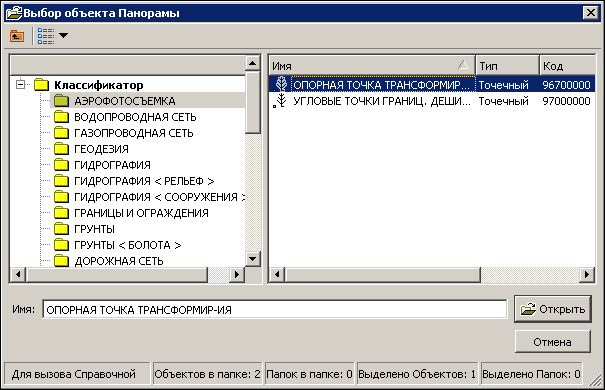Screen dimensions: 605x390
Task: Click the code 96700000 cell
Action: pyautogui.click(x=566, y=85)
